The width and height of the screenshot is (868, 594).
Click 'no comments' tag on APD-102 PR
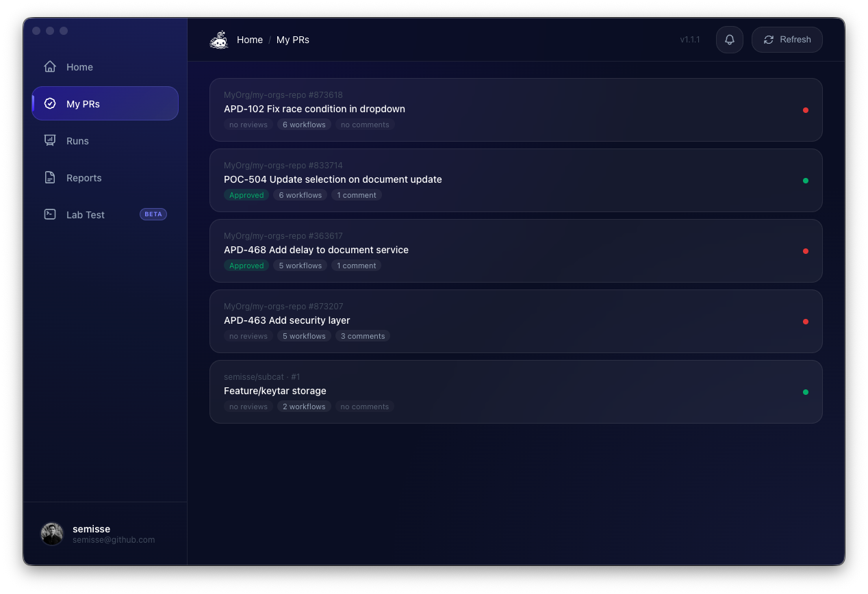(x=365, y=125)
